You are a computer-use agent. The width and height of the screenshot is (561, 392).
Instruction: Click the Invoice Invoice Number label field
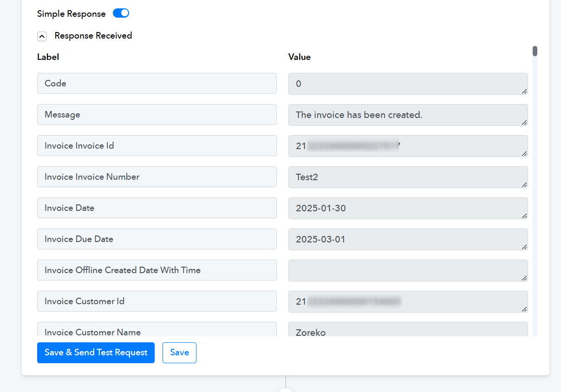tap(157, 177)
